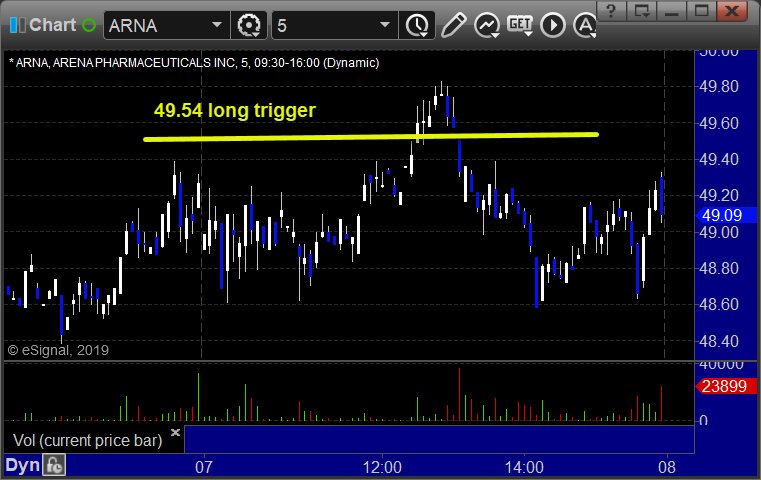
Task: Maximize the chart window
Action: [701, 11]
